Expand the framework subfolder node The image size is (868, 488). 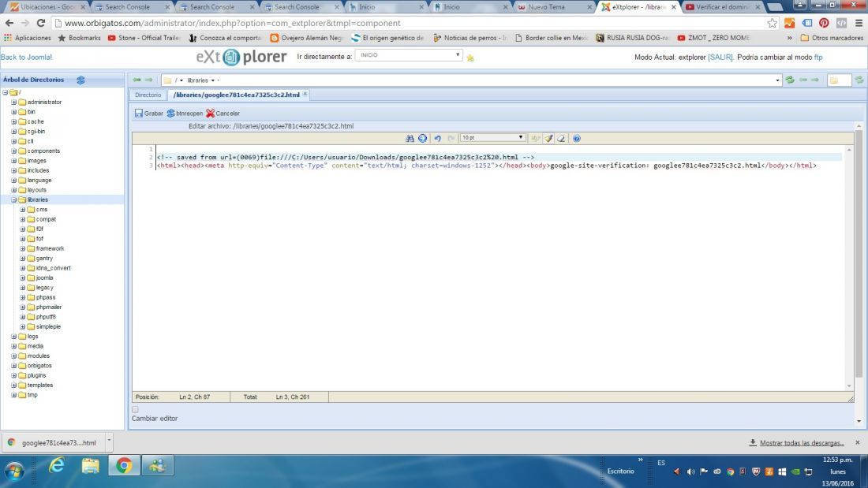(23, 248)
